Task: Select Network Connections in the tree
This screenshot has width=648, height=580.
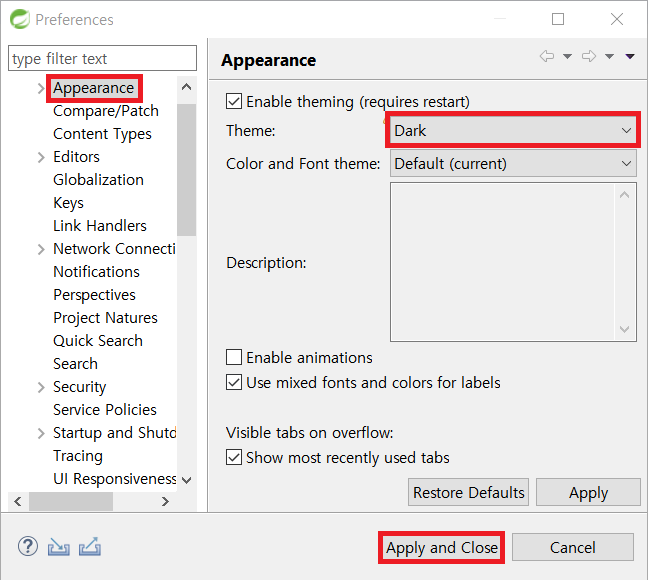Action: [114, 249]
